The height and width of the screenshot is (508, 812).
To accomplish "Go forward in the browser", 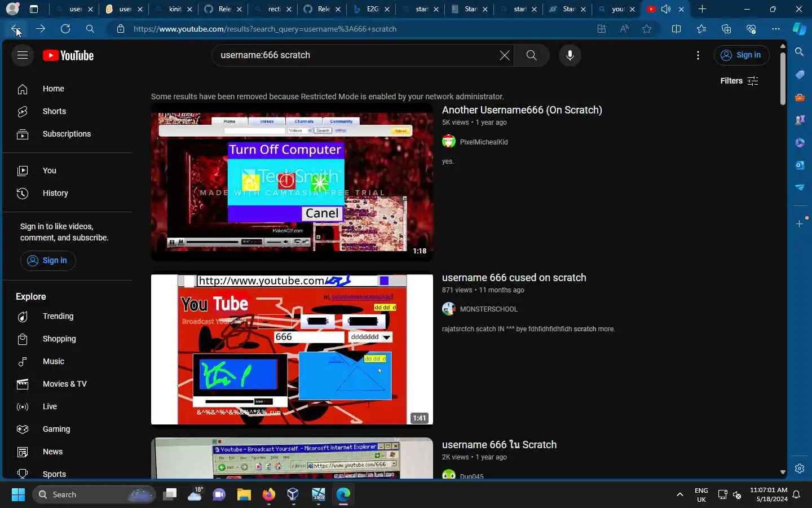I will (41, 29).
